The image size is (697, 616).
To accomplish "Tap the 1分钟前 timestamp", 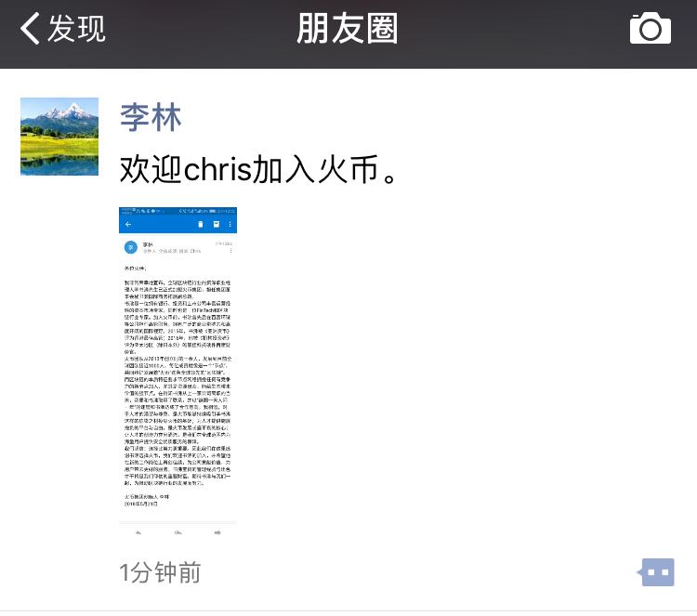I will (x=160, y=572).
